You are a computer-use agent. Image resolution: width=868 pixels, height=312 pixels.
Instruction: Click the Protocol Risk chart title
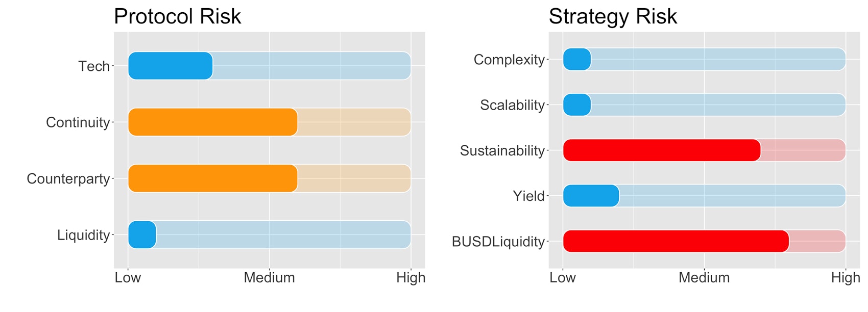click(177, 16)
